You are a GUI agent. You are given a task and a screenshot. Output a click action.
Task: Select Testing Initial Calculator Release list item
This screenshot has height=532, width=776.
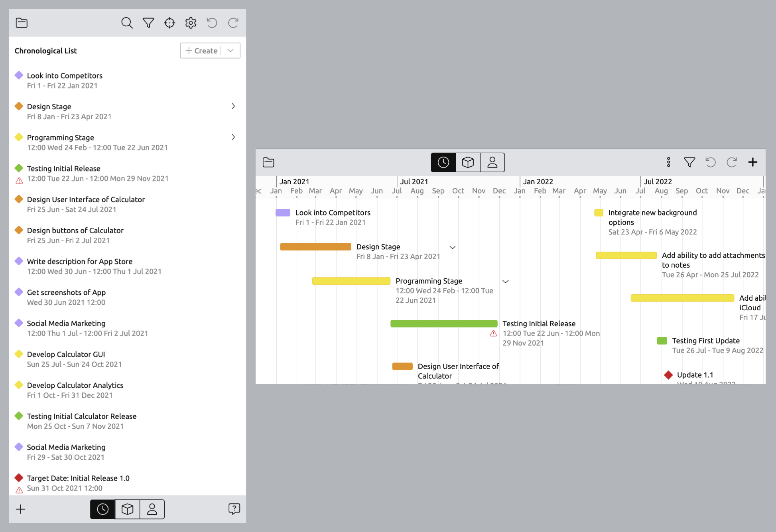point(82,421)
